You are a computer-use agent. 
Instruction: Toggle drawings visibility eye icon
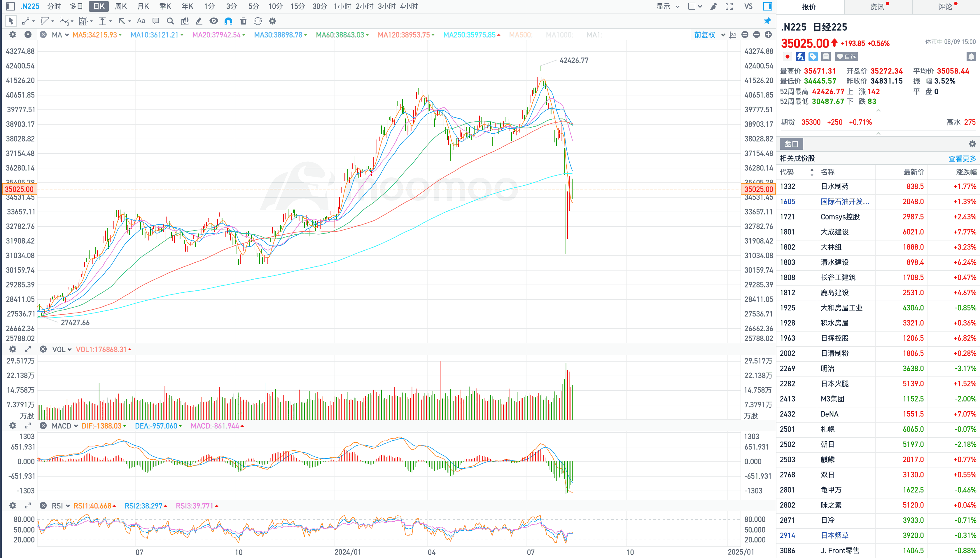[214, 21]
